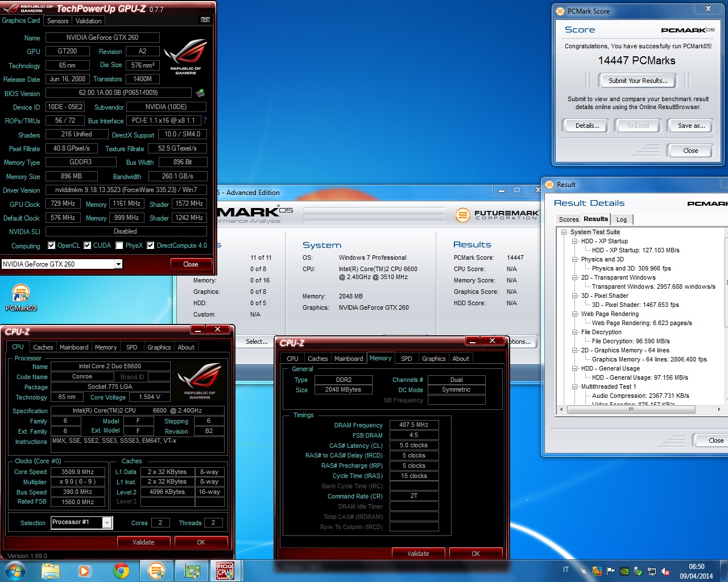Collapse the HDD - XP Startup node

click(x=575, y=241)
